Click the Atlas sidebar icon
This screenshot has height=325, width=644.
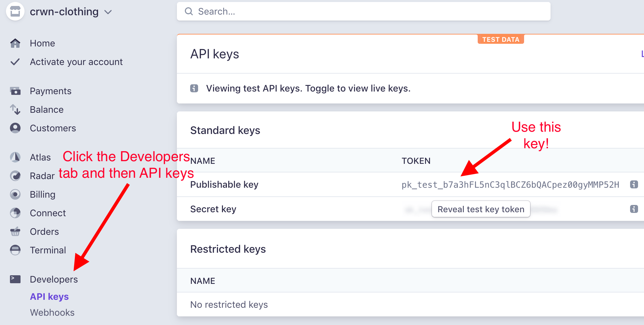[x=15, y=157]
